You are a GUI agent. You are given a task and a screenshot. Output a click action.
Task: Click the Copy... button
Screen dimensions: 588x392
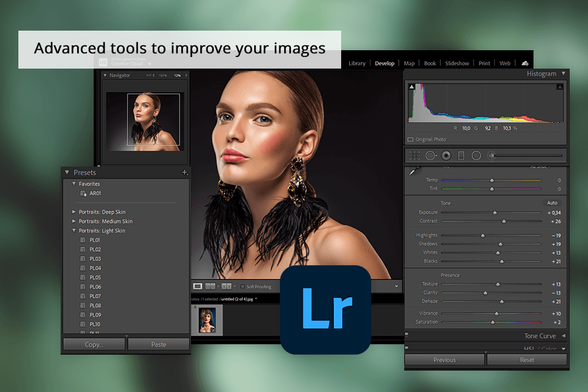pos(94,344)
